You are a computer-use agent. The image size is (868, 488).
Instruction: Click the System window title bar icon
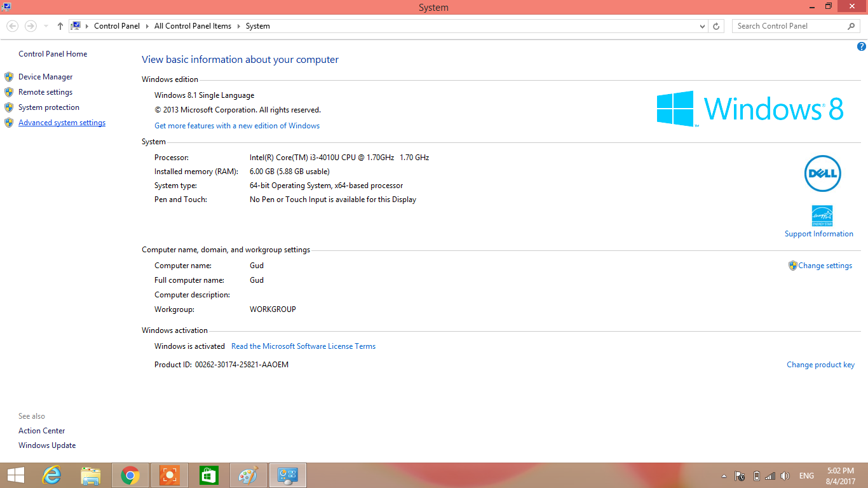pos(6,7)
